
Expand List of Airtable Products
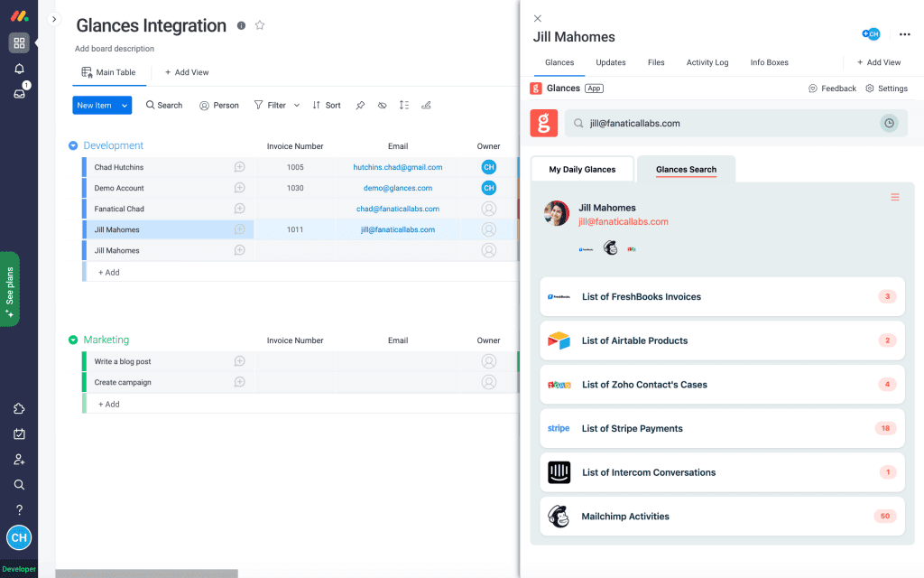point(722,340)
